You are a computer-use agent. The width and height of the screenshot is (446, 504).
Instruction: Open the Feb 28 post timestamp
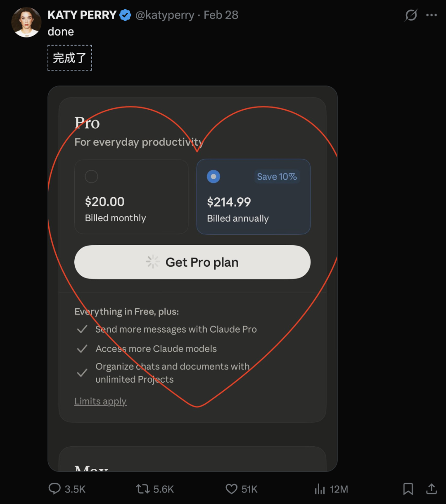tap(221, 15)
